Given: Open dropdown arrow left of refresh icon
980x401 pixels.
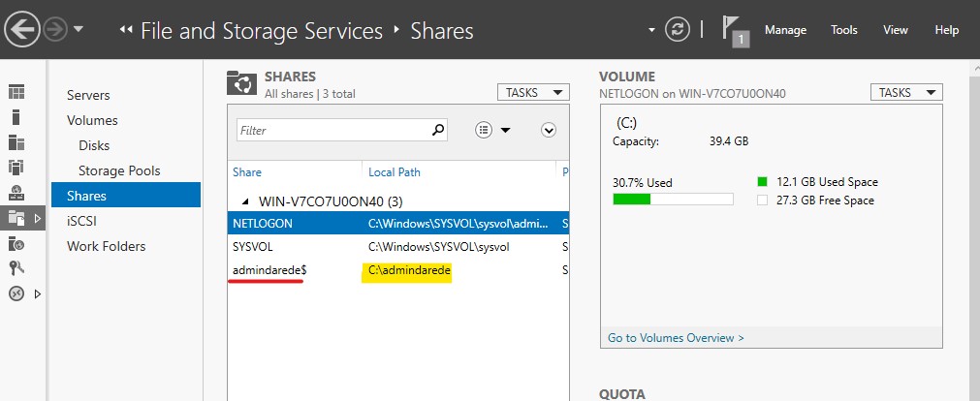Looking at the screenshot, I should (x=651, y=30).
